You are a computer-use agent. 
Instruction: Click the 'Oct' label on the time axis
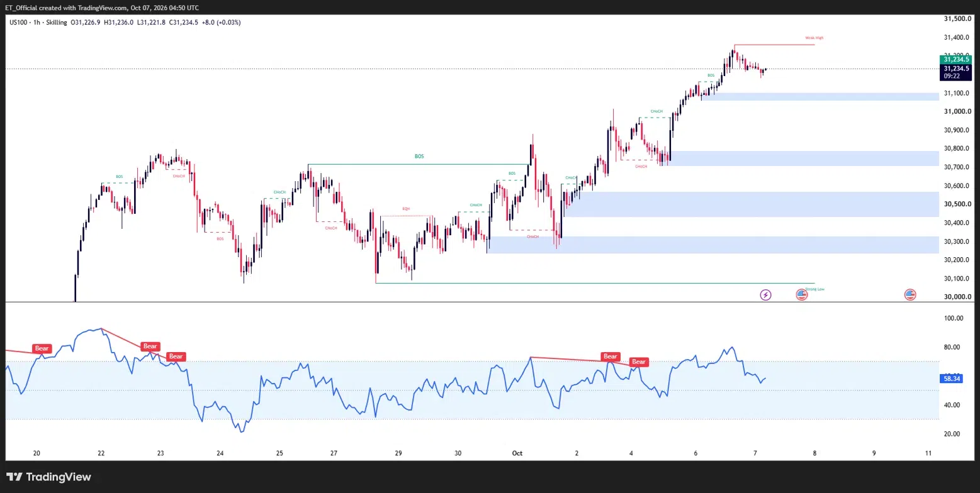(x=517, y=453)
